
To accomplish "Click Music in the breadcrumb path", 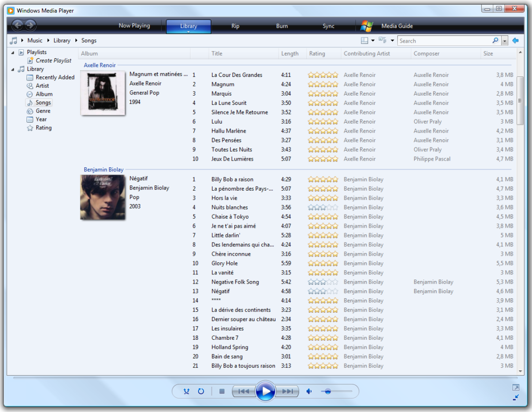I will [35, 41].
